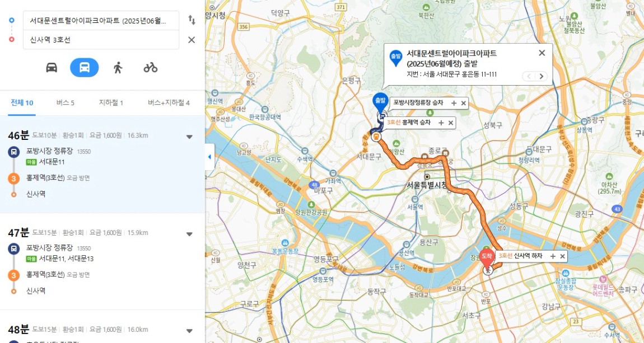Go to next step in 출발 popup
644x343 pixels.
coord(542,76)
